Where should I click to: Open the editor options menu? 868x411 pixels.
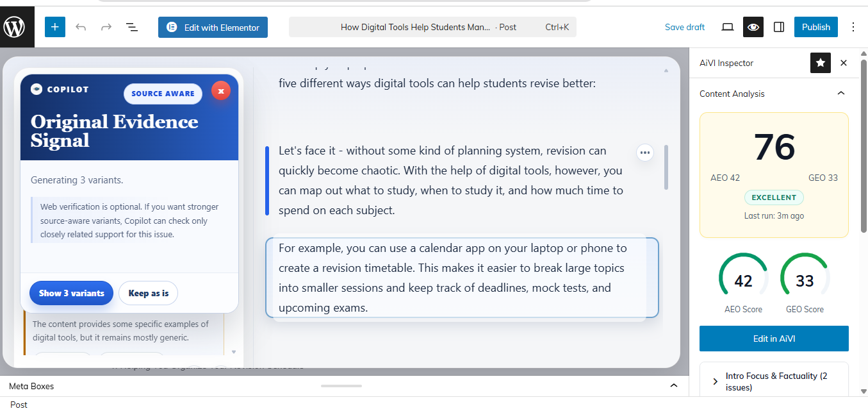(x=853, y=27)
